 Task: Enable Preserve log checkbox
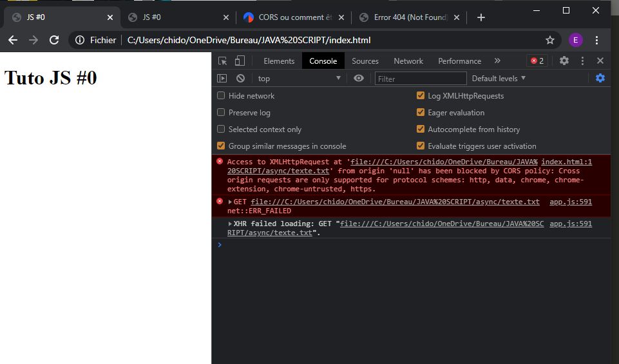point(221,113)
